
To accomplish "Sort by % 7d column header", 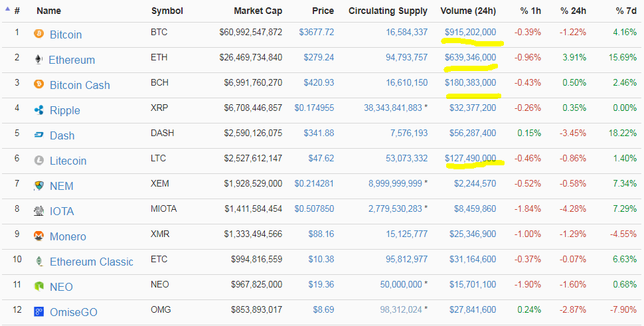I will [626, 11].
